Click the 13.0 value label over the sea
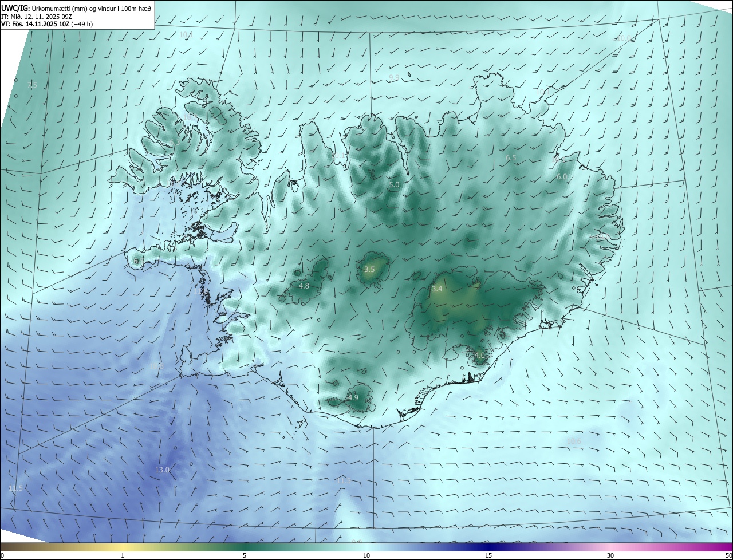Screen dimensions: 733x560 point(162,470)
